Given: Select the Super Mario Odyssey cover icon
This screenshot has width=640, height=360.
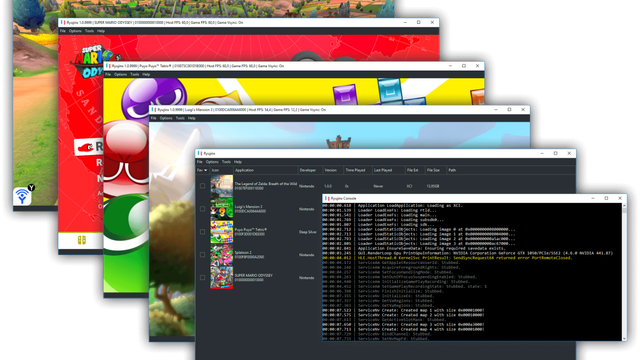Looking at the screenshot, I should [222, 278].
